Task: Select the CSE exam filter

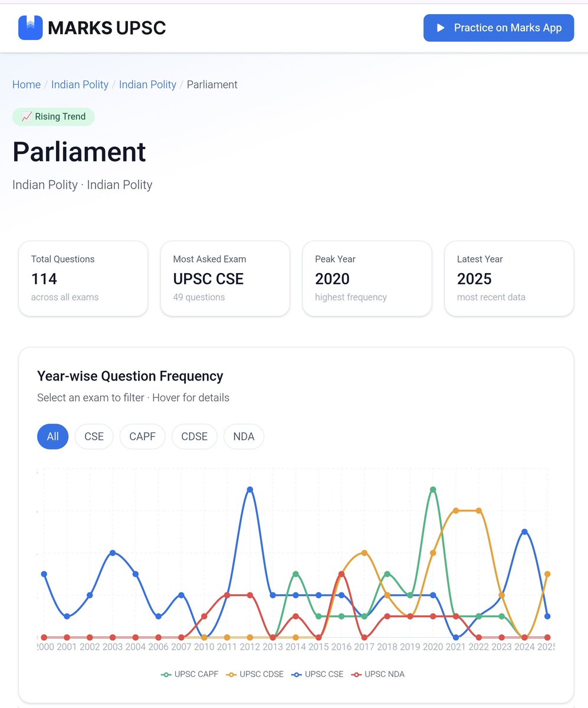Action: tap(94, 437)
